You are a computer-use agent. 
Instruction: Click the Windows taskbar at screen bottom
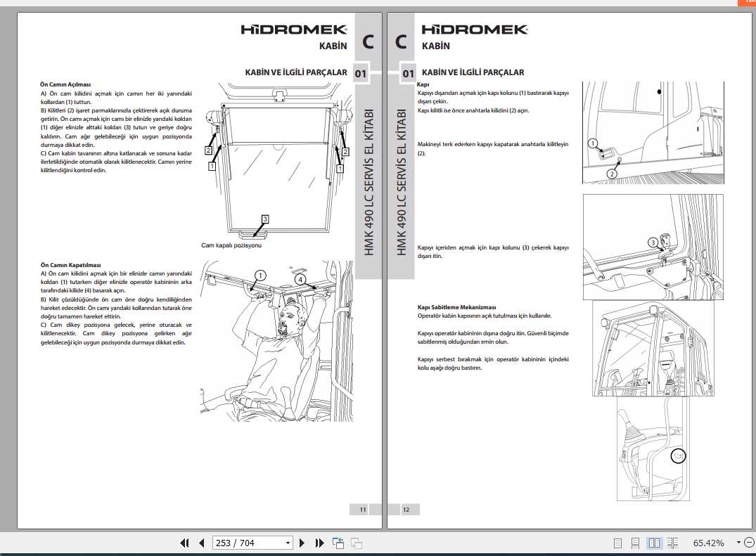point(378,554)
